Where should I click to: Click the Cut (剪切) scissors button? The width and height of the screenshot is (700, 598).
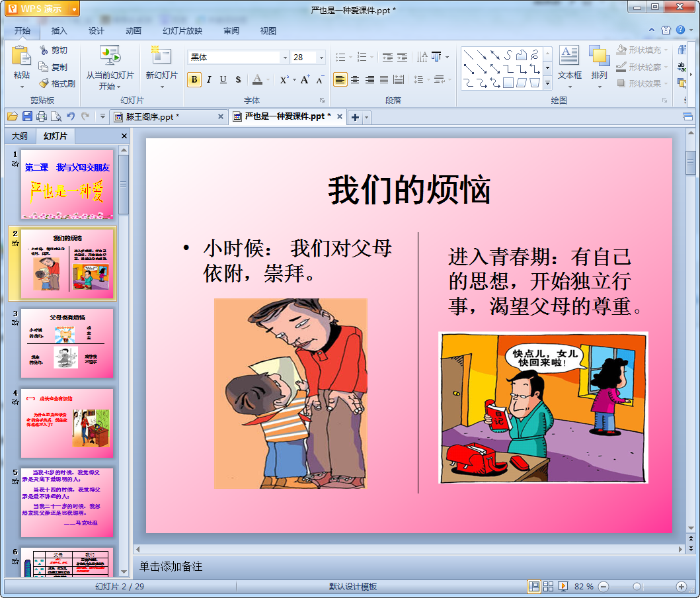[53, 50]
